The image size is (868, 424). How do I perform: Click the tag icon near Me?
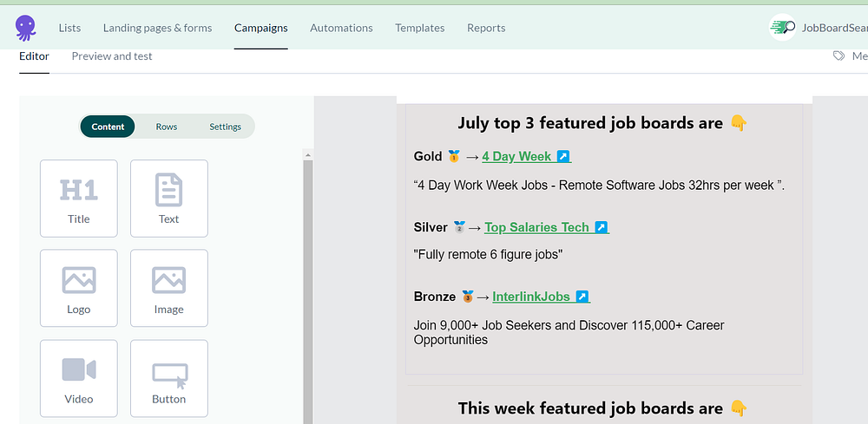(838, 55)
